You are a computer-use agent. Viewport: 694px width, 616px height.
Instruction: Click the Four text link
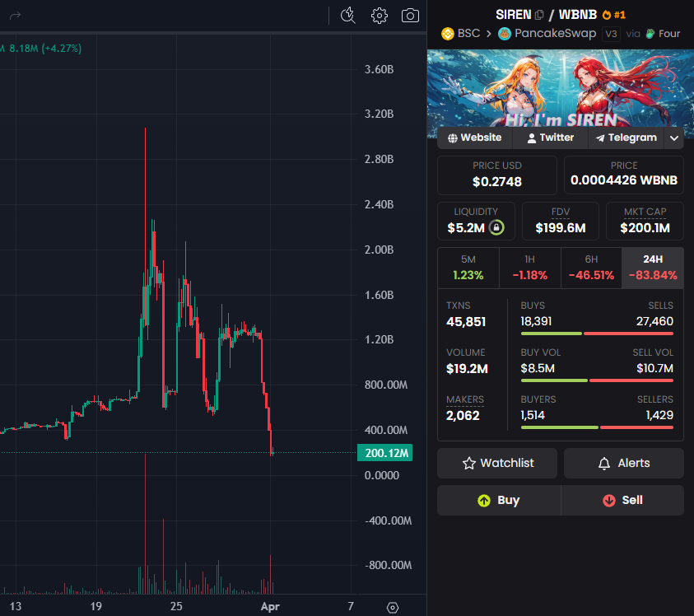(669, 34)
